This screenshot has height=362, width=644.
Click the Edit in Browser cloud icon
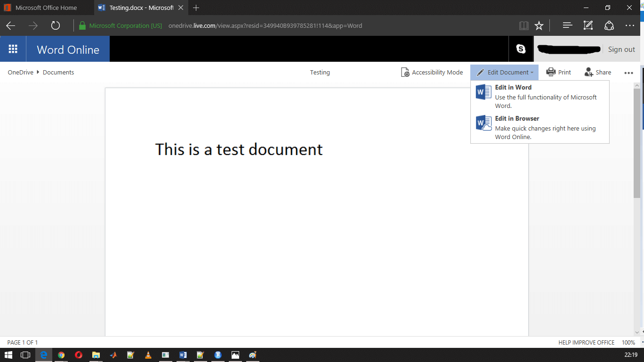tap(483, 123)
